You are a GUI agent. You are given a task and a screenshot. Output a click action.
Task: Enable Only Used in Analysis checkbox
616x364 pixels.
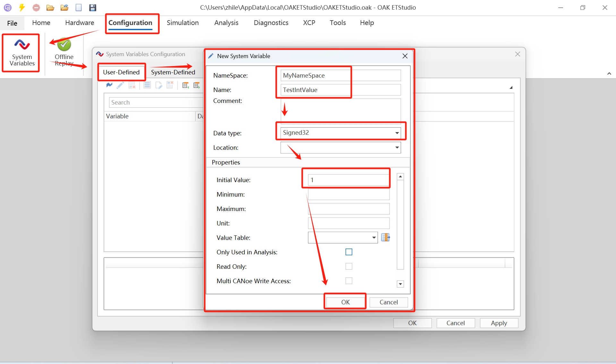[x=349, y=252]
